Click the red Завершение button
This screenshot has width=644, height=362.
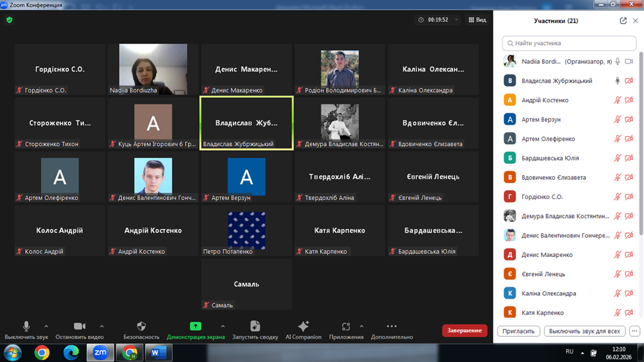[464, 330]
